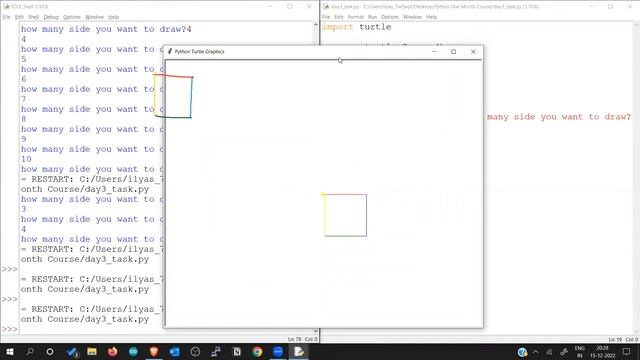Open Cortana circle icon on taskbar
Viewport: 640px width, 360px height.
pos(50,351)
